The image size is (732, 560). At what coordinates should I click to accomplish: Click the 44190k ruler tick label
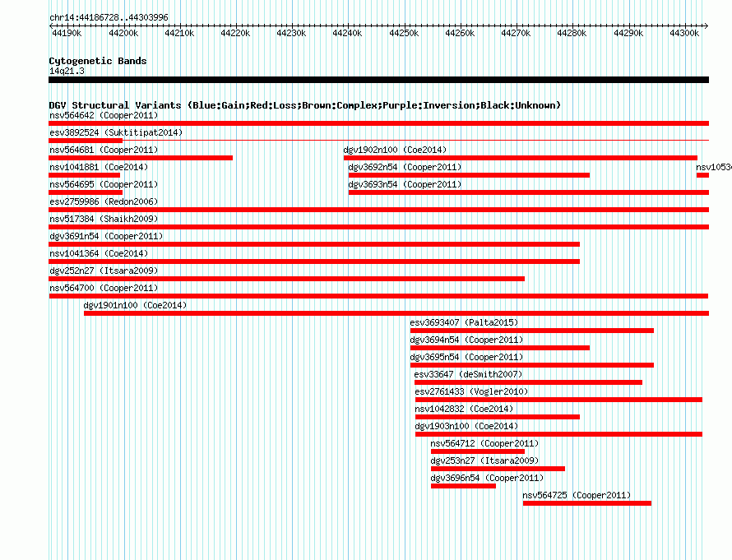[x=67, y=33]
